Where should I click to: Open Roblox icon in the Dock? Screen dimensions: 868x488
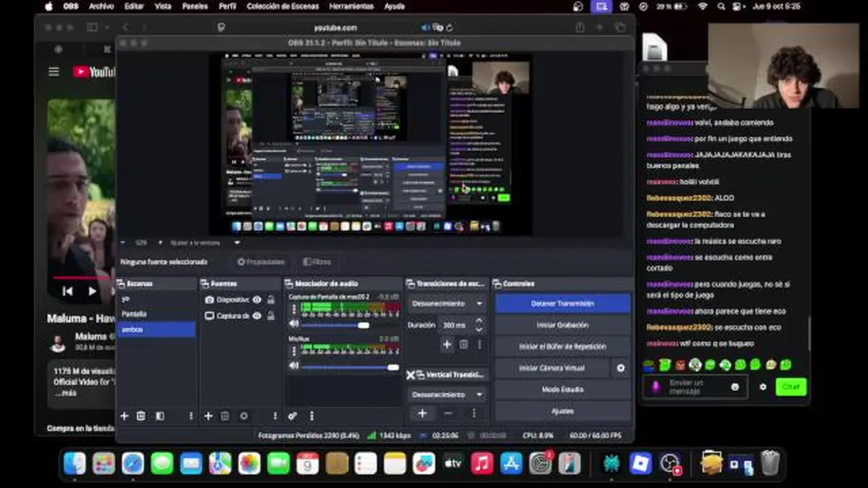point(641,464)
